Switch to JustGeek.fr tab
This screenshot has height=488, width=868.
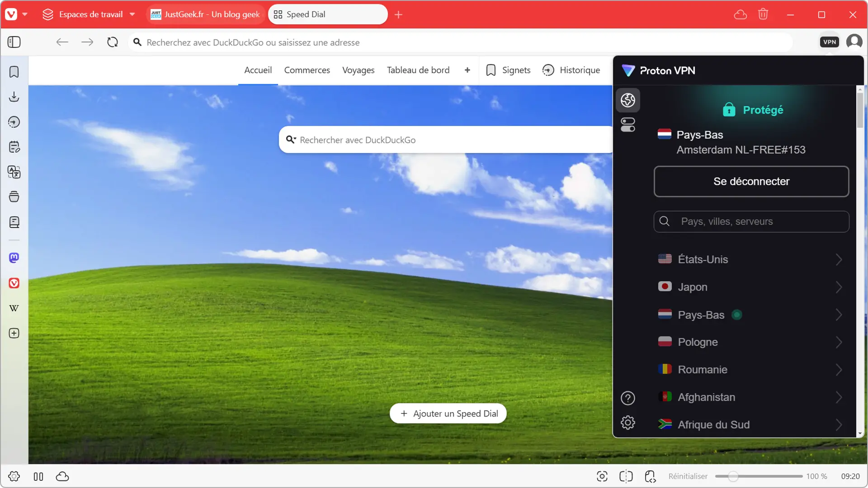point(206,14)
